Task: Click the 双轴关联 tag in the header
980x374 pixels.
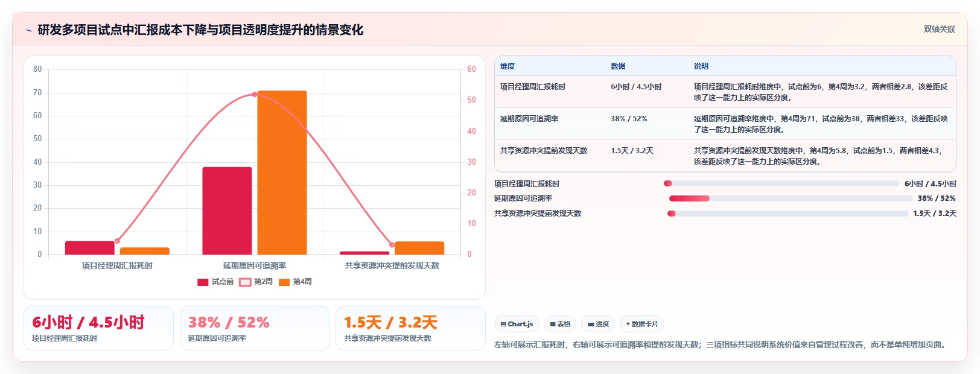Action: [940, 29]
